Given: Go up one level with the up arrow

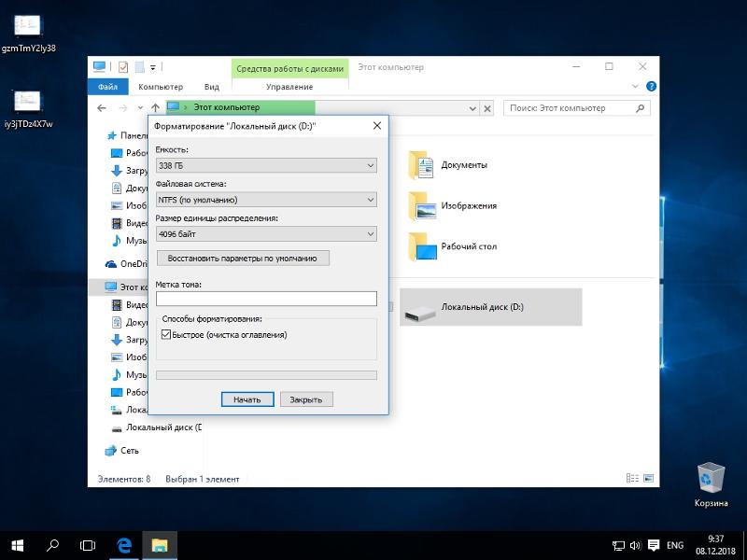Looking at the screenshot, I should click(x=155, y=108).
